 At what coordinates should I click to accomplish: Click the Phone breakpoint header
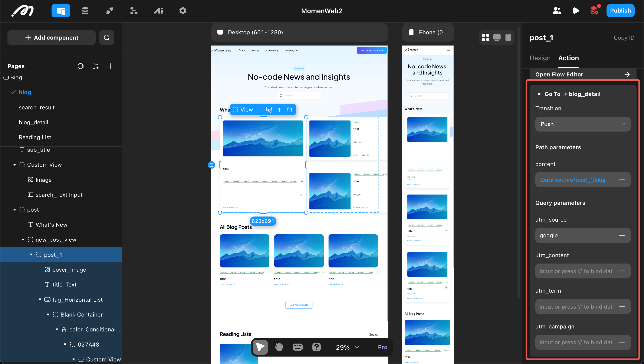(x=428, y=33)
